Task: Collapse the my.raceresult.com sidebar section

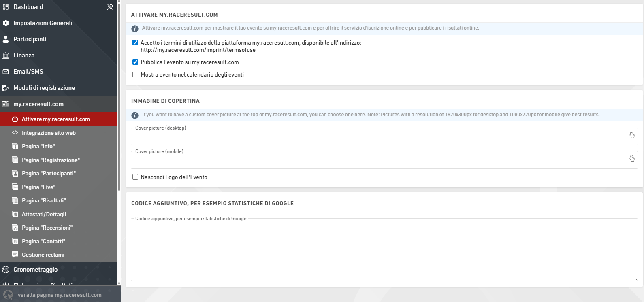Action: pos(38,104)
